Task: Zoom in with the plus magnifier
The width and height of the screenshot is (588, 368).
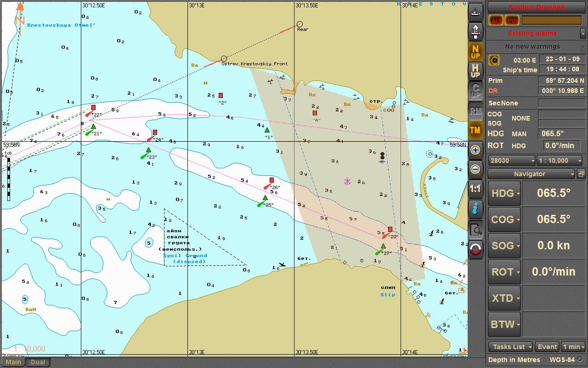Action: coord(476,150)
